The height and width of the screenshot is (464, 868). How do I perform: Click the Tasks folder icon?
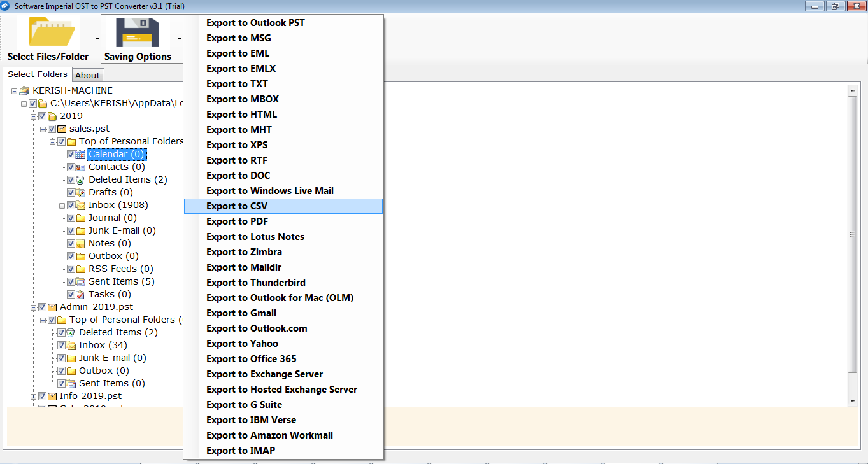coord(80,294)
